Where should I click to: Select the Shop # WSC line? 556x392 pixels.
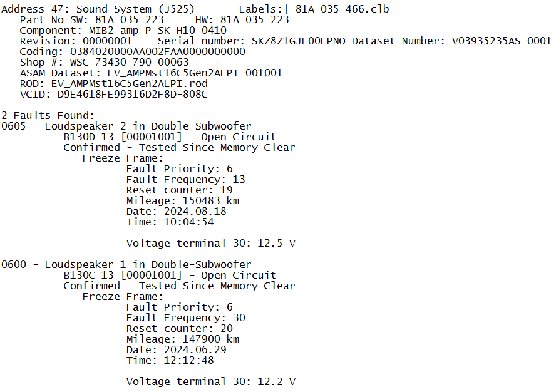click(x=104, y=62)
